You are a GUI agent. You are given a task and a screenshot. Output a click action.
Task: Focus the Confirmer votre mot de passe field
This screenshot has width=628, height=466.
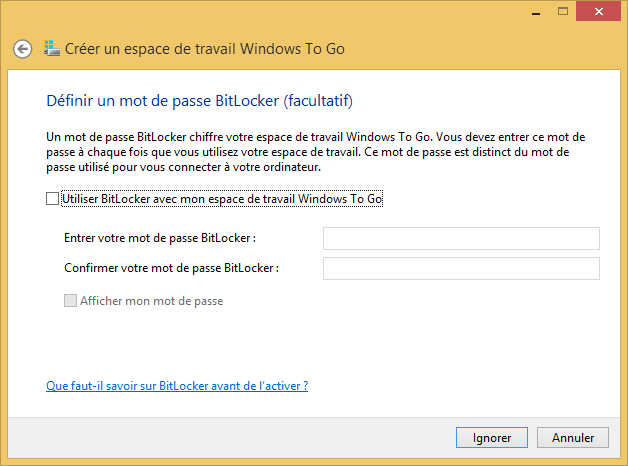(460, 268)
